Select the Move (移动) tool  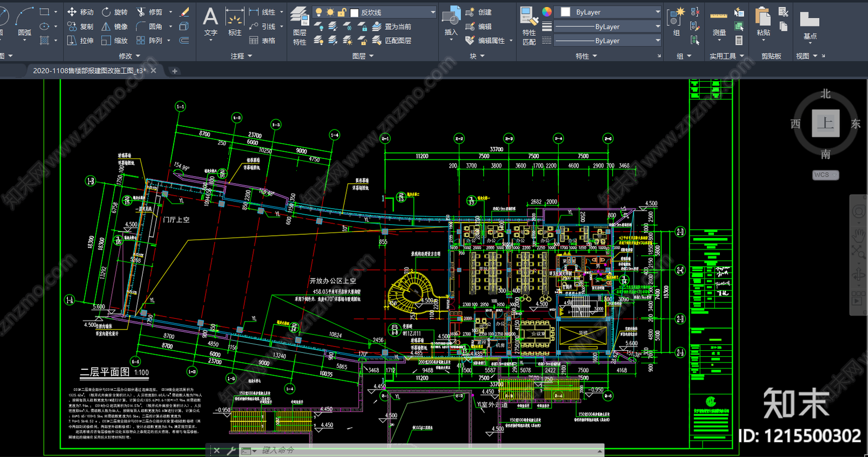80,12
